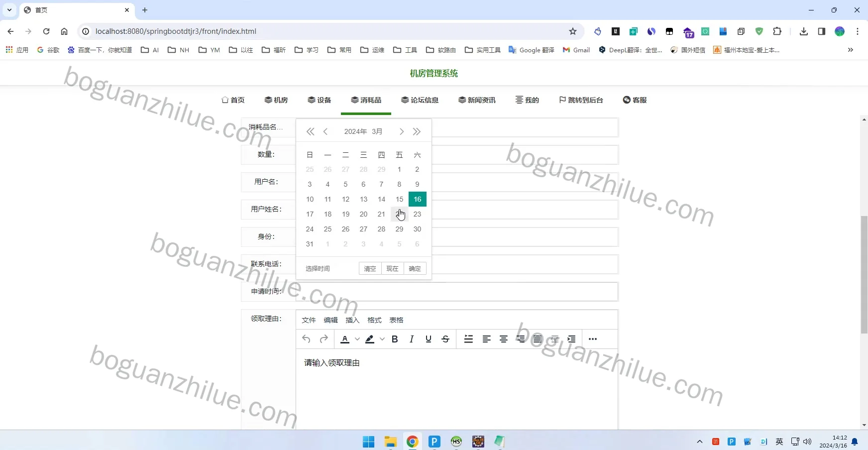Open the 插入 editor menu
Viewport: 868px width, 450px height.
[x=352, y=320]
